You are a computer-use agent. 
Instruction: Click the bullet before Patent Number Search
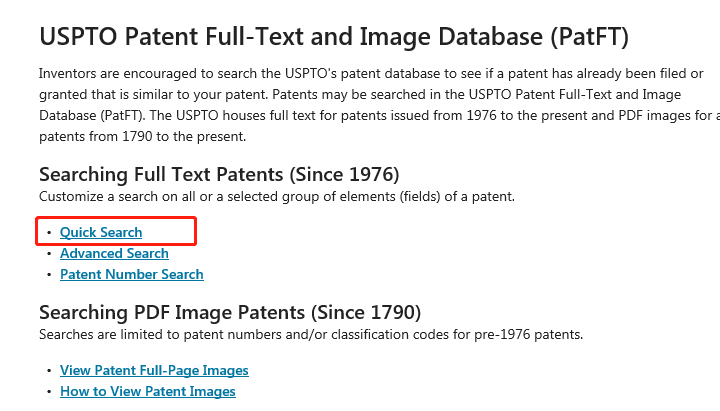(x=48, y=275)
